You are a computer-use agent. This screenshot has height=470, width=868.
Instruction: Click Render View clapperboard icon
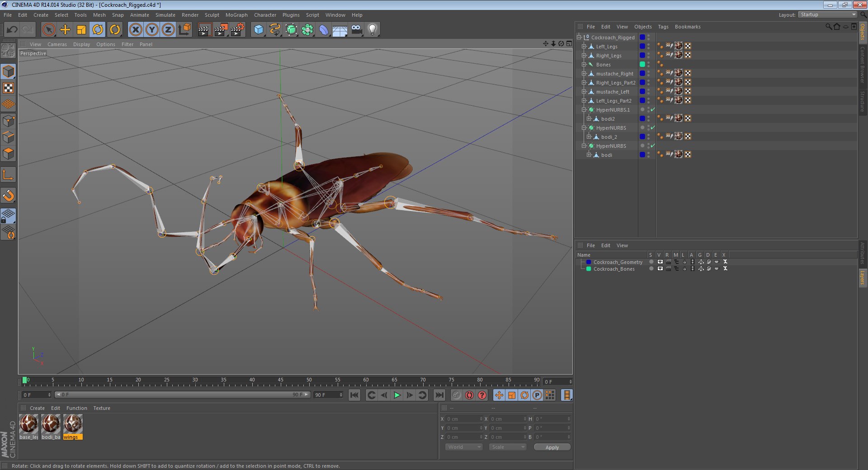[204, 30]
